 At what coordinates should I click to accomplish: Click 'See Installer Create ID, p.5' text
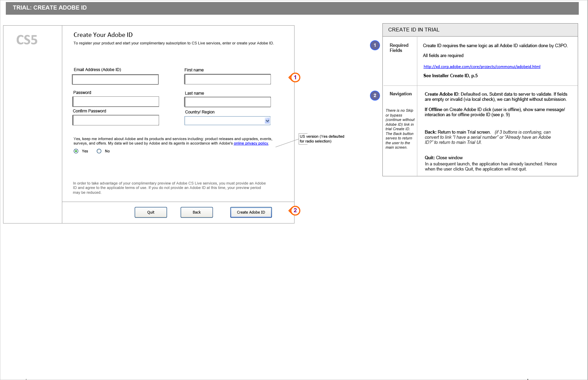[x=450, y=76]
